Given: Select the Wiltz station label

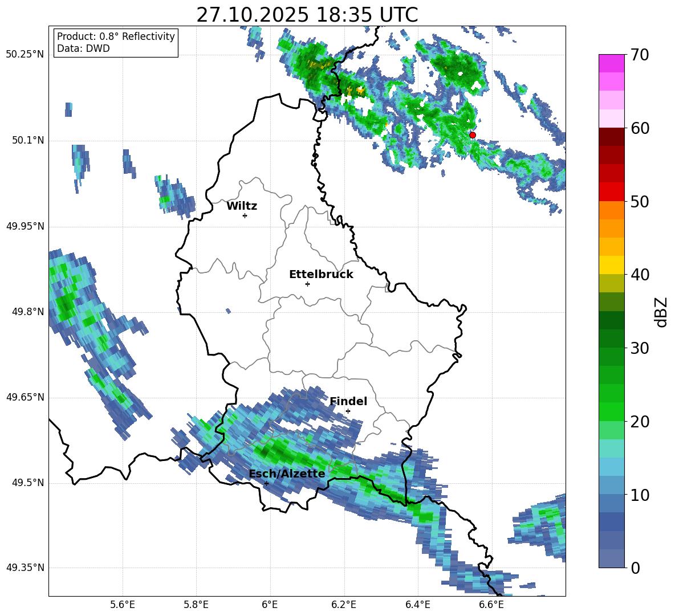Looking at the screenshot, I should 242,206.
